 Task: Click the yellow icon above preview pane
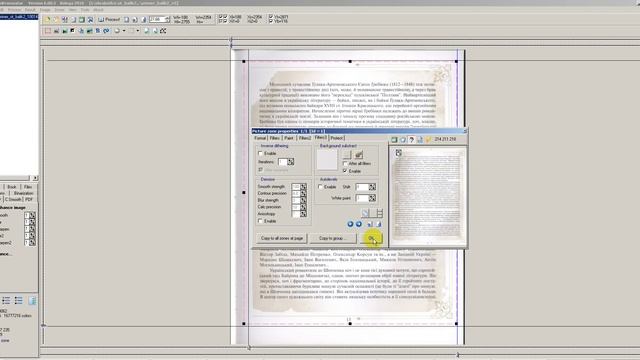(428, 140)
